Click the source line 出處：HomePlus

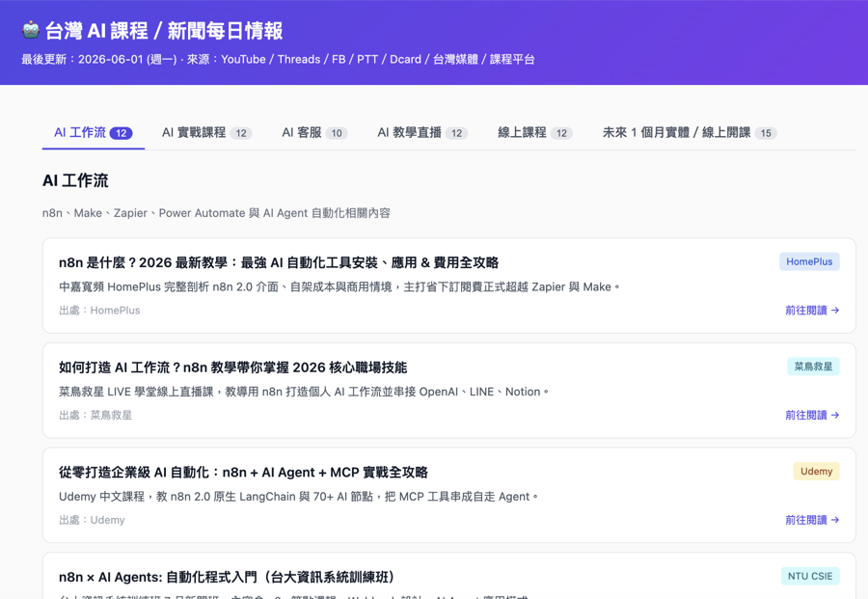click(99, 311)
